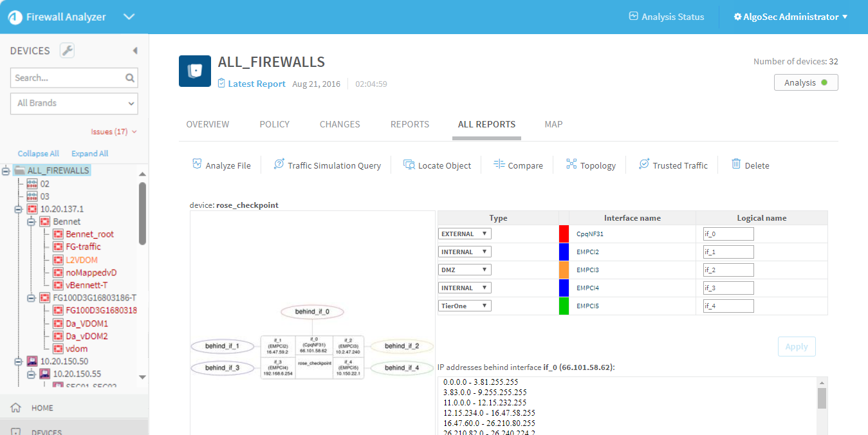
Task: Click the orange DMZ color swatch
Action: click(x=564, y=270)
